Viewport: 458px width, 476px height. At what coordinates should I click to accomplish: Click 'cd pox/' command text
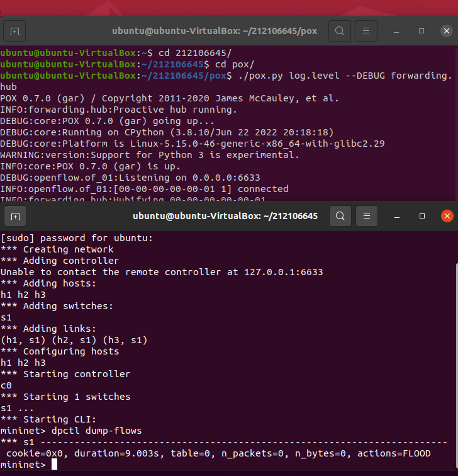tap(235, 64)
